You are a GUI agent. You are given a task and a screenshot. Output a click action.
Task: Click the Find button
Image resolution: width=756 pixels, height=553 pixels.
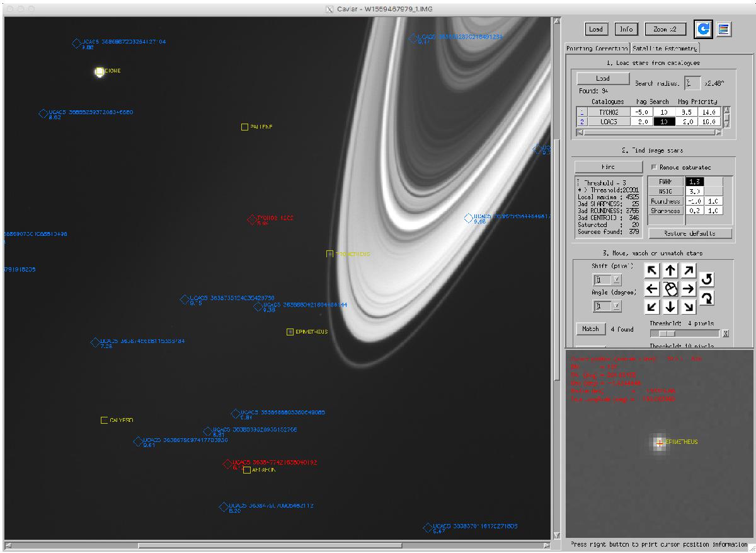[607, 167]
